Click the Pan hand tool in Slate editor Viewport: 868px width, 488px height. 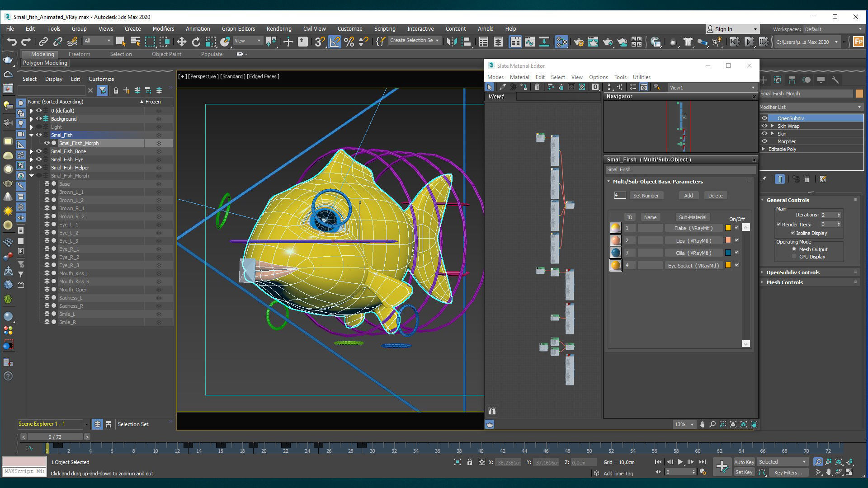[x=702, y=424]
